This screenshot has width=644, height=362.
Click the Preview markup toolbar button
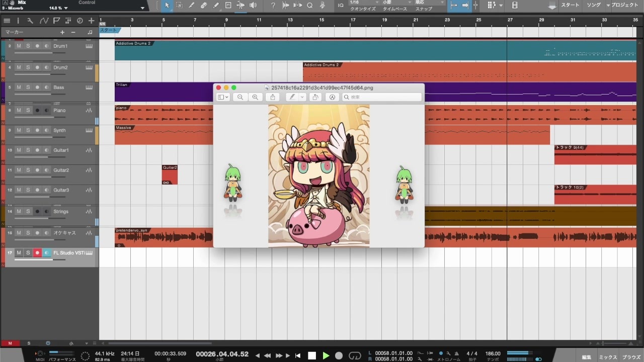click(332, 97)
